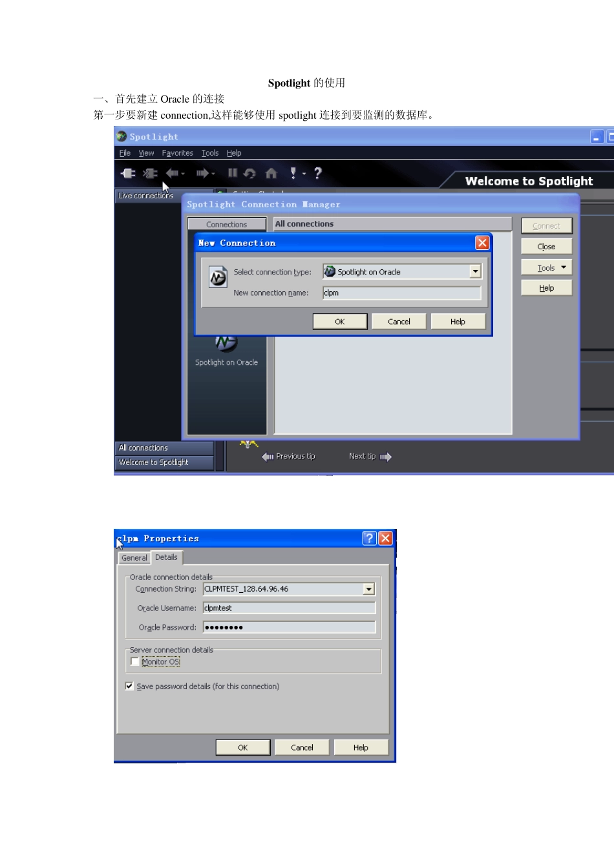Minimize the Spotlight window
This screenshot has width=614, height=868.
pyautogui.click(x=597, y=137)
